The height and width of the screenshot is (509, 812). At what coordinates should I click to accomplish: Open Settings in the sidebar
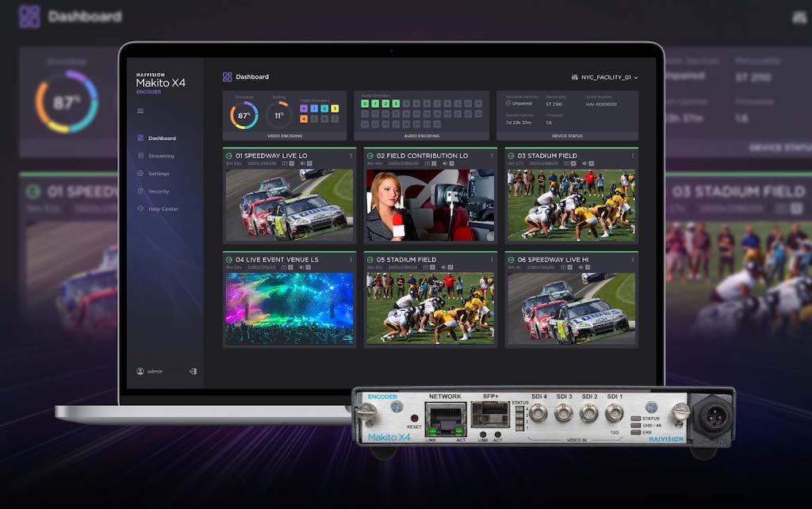point(153,174)
